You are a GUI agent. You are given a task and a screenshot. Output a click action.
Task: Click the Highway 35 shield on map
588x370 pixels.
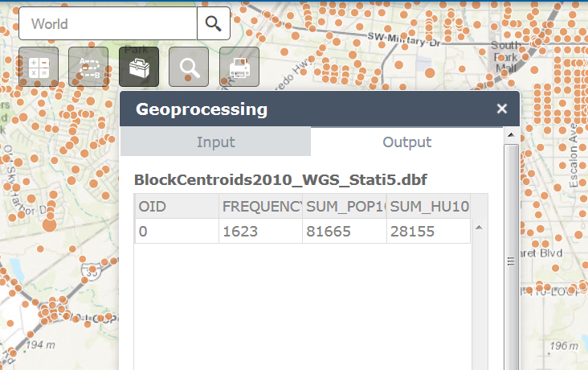point(92,271)
